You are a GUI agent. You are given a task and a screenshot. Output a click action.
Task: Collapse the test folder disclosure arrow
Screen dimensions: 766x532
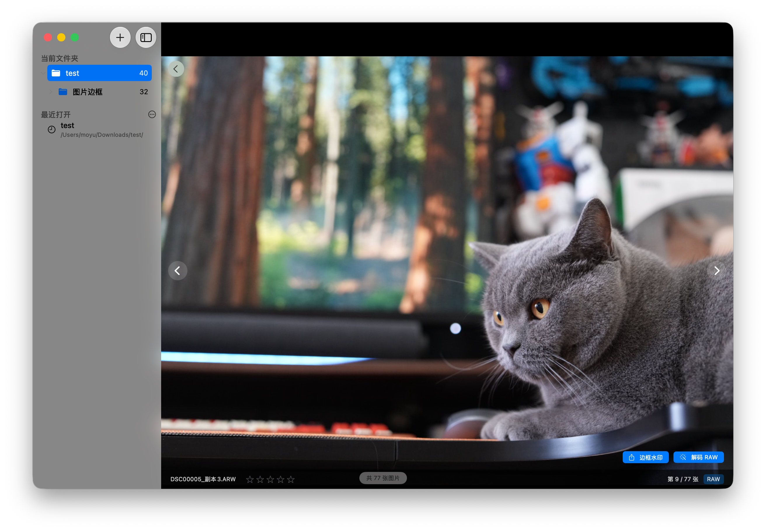pos(43,73)
